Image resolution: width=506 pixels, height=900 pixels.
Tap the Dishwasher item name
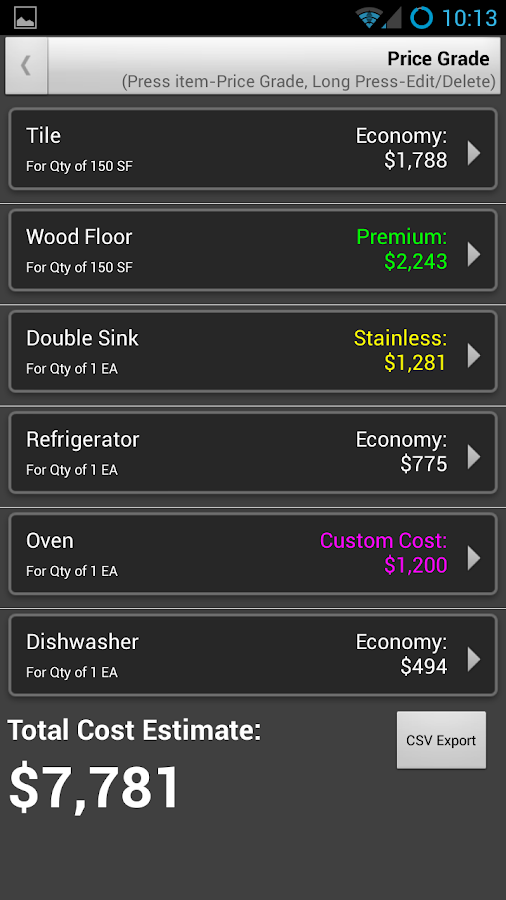pyautogui.click(x=83, y=642)
